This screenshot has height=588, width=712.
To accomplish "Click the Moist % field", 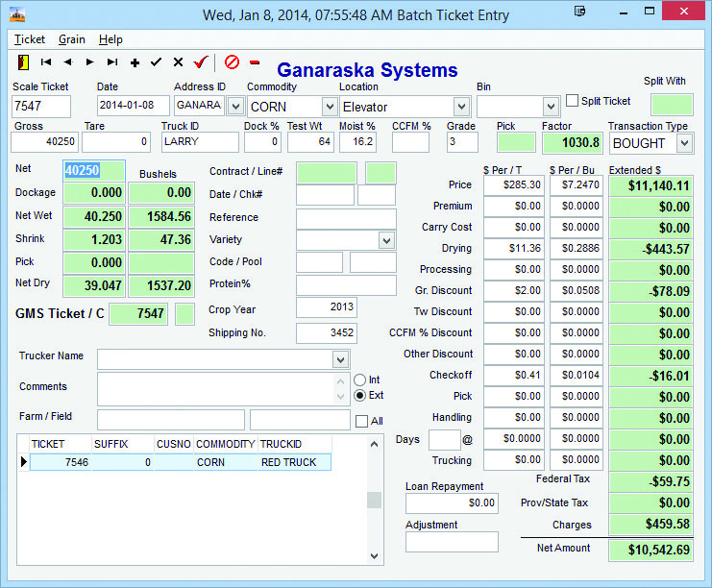I will point(357,141).
